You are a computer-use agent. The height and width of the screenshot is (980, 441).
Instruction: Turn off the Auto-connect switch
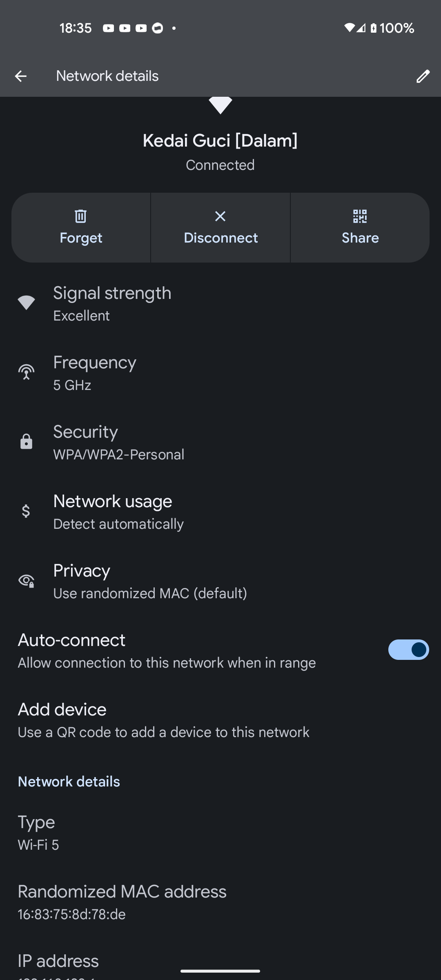pyautogui.click(x=408, y=650)
